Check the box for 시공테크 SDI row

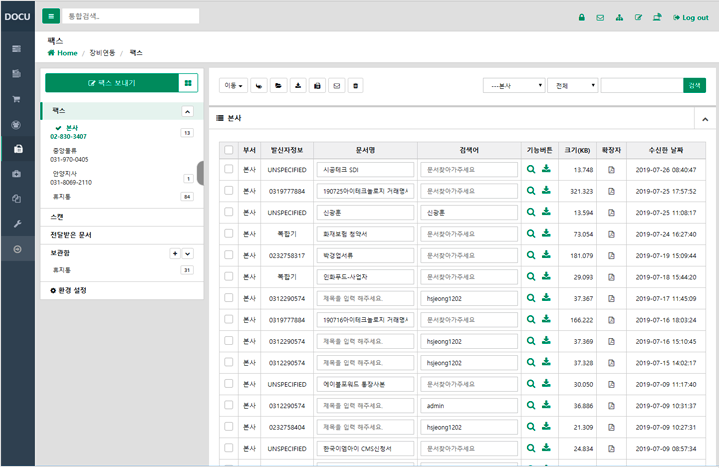click(228, 169)
